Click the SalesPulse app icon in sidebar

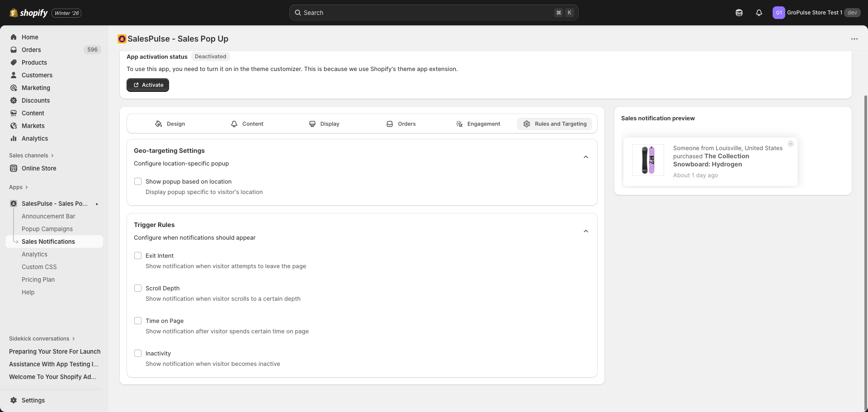pos(13,204)
